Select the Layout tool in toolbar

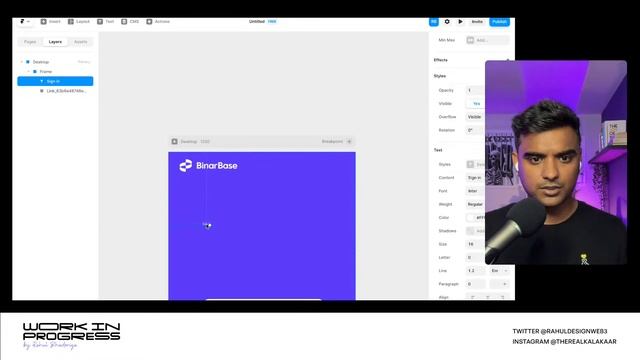tap(78, 21)
